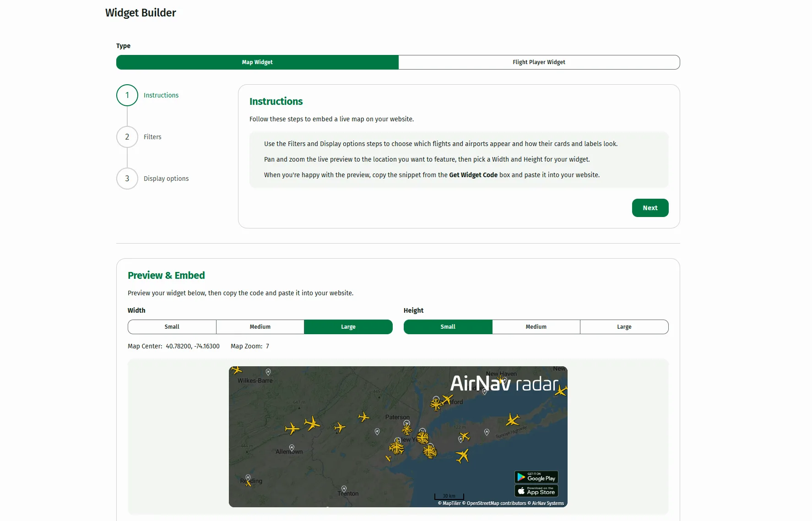This screenshot has width=812, height=521.
Task: Select the small plane southwest of New York
Action: point(388,458)
